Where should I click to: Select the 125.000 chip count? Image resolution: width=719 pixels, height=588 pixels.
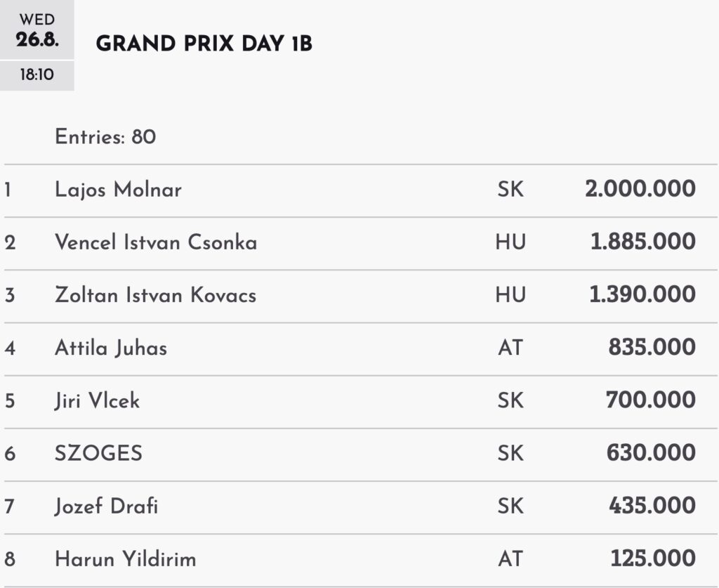pyautogui.click(x=653, y=558)
